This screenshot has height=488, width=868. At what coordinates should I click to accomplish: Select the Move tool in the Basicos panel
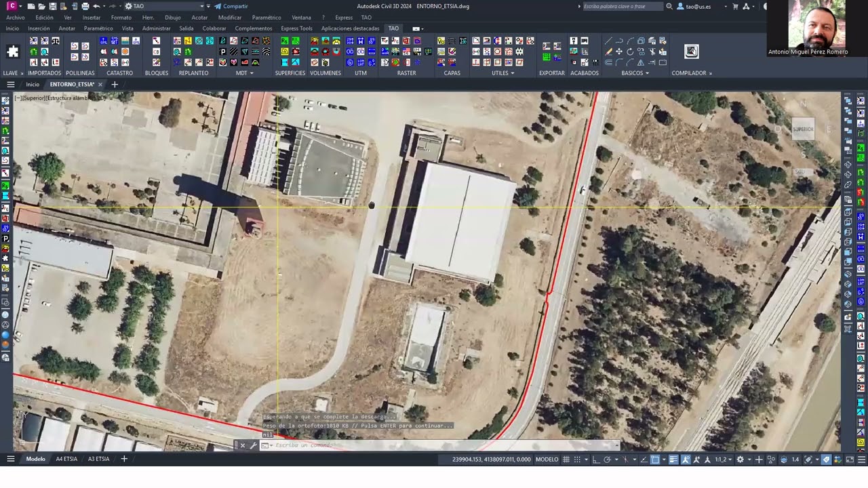point(619,52)
